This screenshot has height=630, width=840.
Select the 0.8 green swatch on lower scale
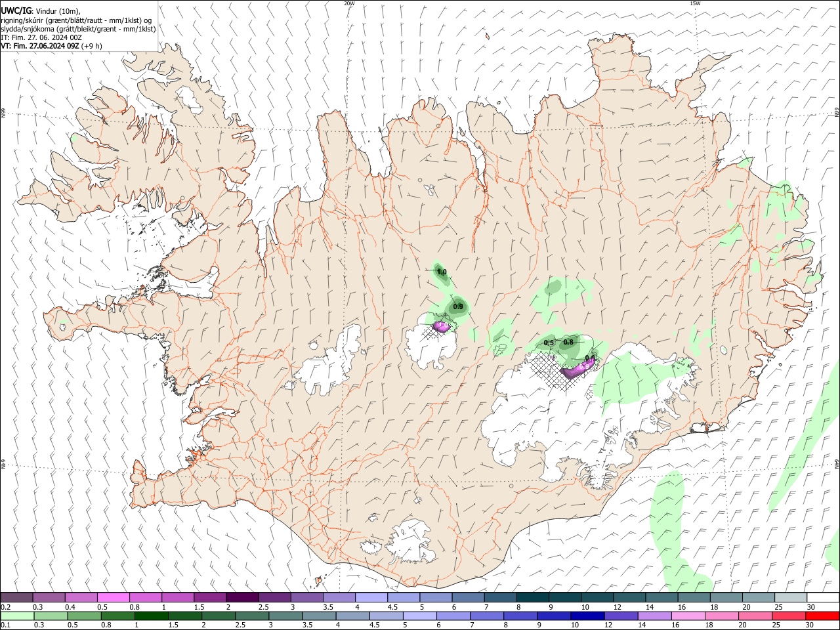tap(118, 616)
